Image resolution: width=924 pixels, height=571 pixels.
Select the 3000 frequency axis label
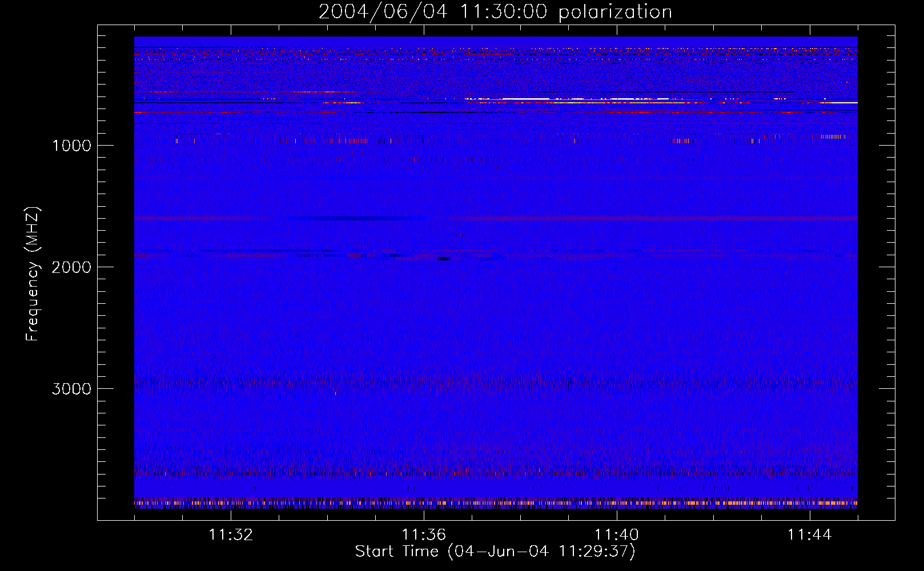click(x=71, y=389)
